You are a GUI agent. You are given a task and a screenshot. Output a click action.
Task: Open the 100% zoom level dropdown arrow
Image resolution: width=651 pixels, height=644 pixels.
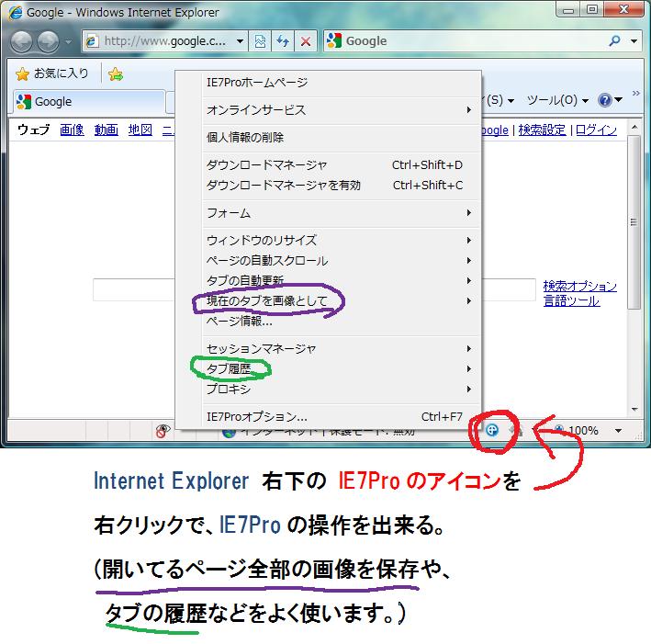coord(618,431)
